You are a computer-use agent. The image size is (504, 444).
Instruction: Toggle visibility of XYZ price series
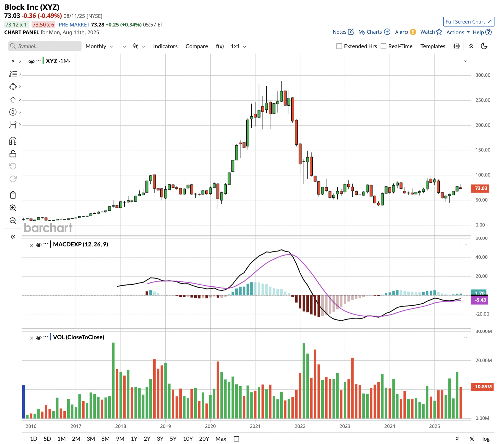click(x=31, y=61)
